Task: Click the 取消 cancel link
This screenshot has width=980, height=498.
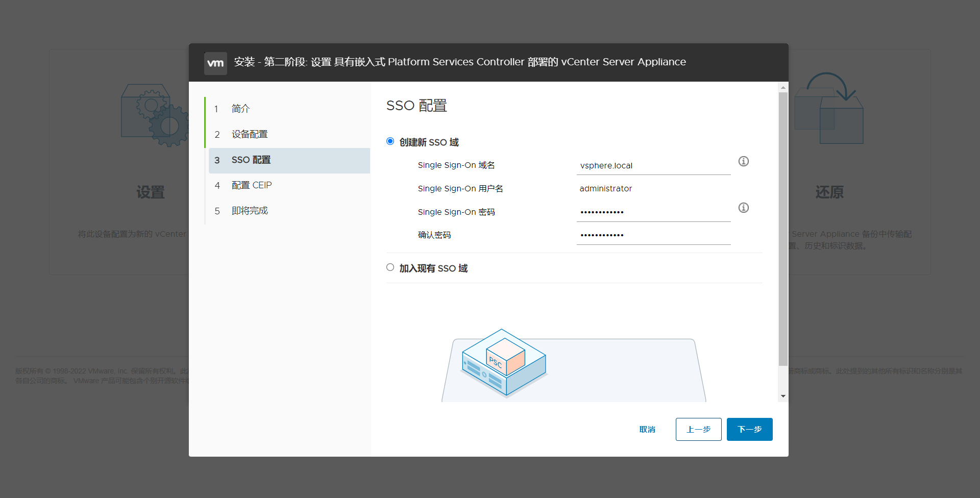Action: (x=647, y=430)
